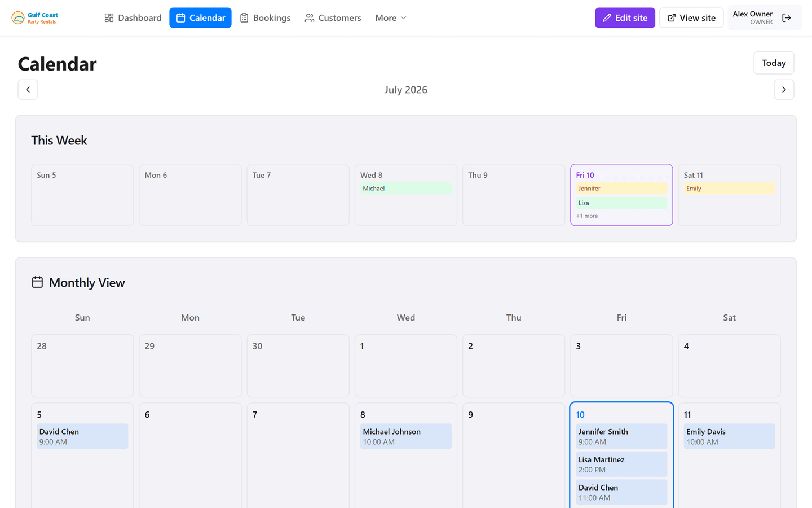This screenshot has width=812, height=508.
Task: Open Emily Davis 10:00 AM booking
Action: pyautogui.click(x=729, y=436)
